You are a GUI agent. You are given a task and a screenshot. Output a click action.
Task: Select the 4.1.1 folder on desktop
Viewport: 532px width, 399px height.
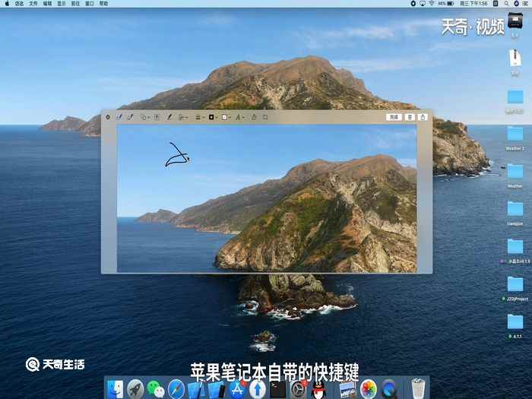tap(515, 322)
